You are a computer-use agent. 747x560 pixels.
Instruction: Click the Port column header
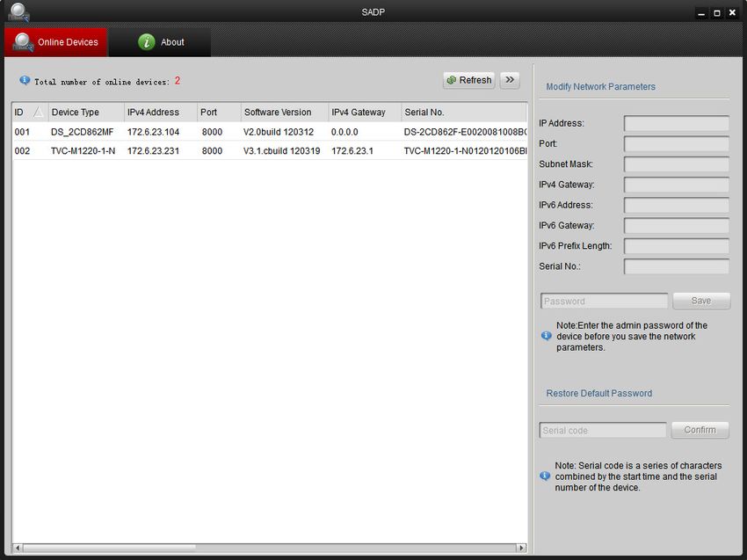pos(219,113)
